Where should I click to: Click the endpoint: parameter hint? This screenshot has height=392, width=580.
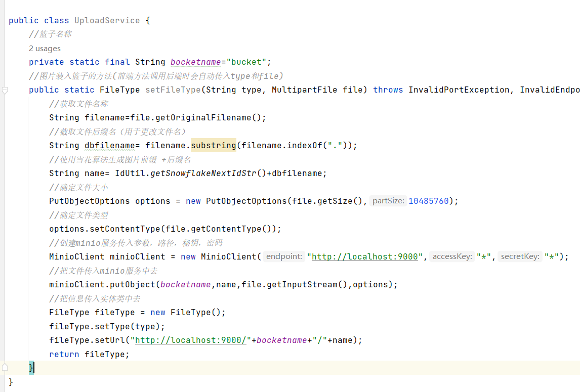pos(284,256)
